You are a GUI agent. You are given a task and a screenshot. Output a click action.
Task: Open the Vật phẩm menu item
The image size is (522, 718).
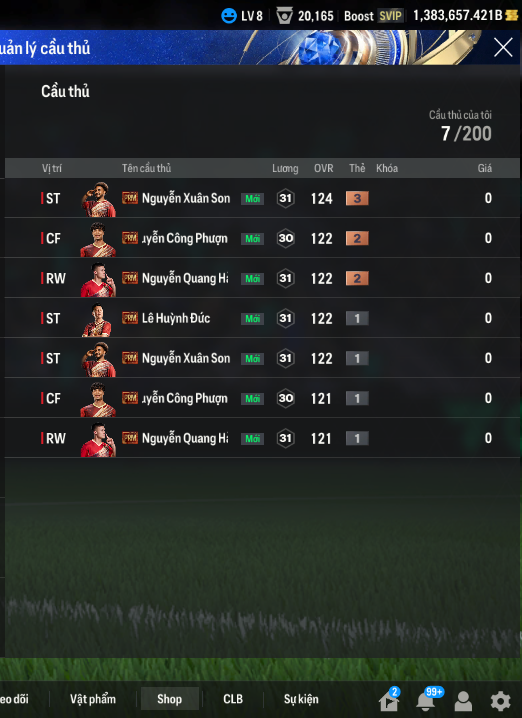[93, 699]
